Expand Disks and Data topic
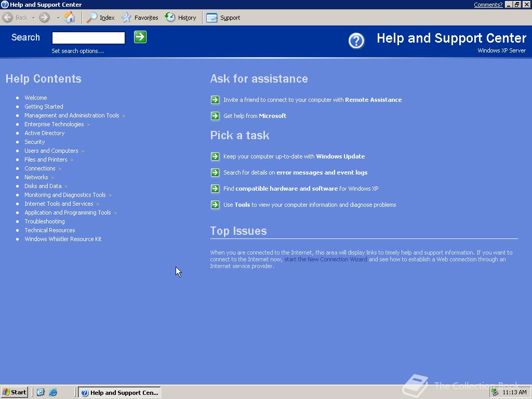This screenshot has height=399, width=532. [x=43, y=186]
